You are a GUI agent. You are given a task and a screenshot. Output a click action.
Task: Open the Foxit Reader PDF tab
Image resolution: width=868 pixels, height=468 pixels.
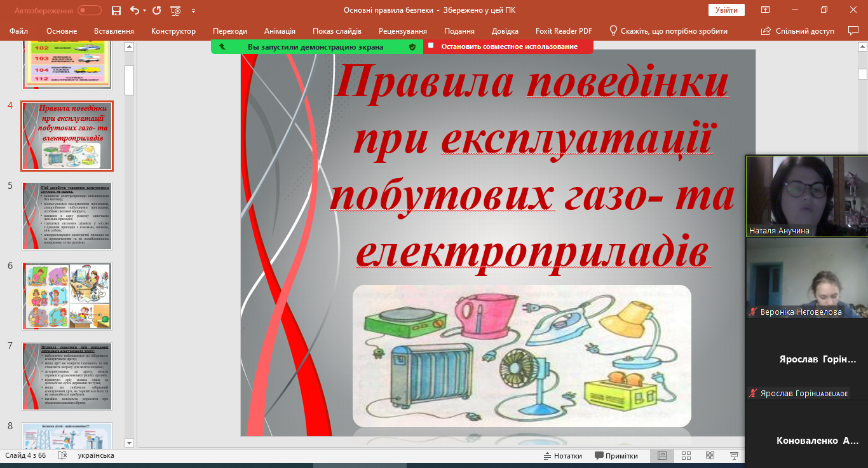563,31
